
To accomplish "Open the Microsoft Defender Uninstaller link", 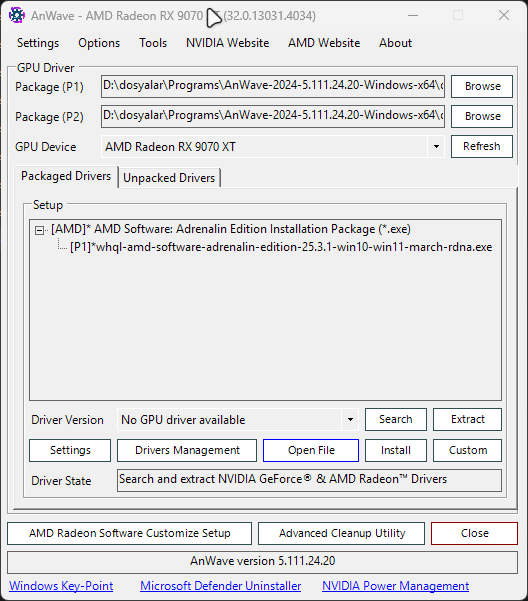I will tap(220, 586).
